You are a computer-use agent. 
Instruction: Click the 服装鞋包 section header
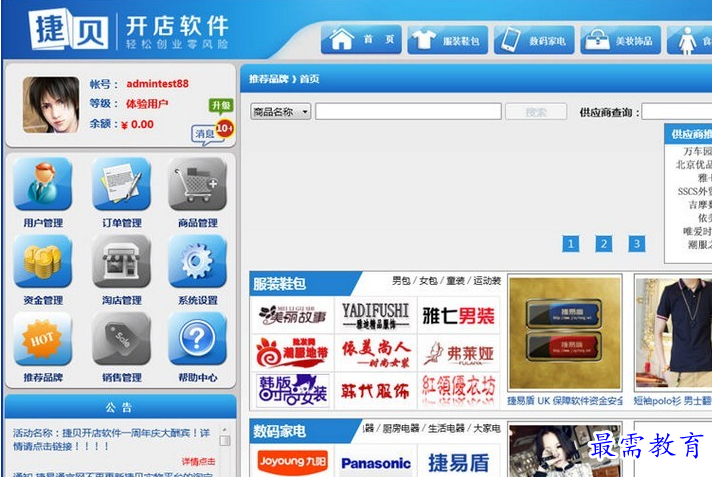pos(280,284)
